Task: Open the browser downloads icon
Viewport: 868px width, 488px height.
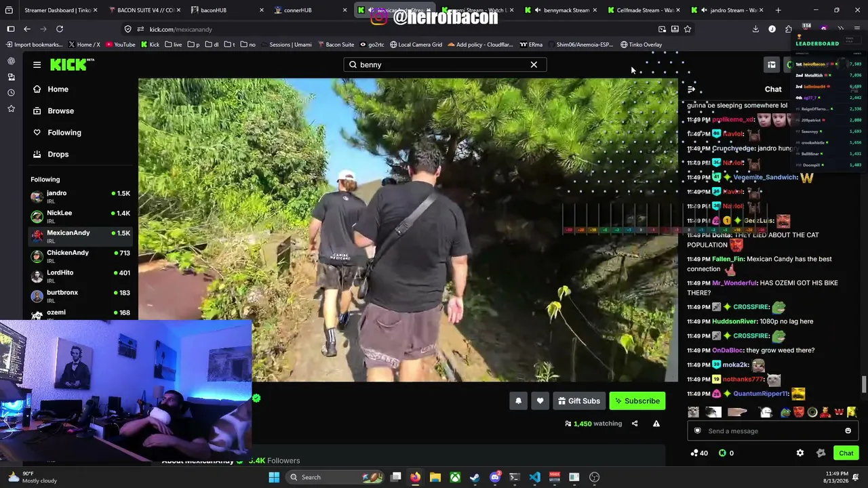Action: click(755, 29)
